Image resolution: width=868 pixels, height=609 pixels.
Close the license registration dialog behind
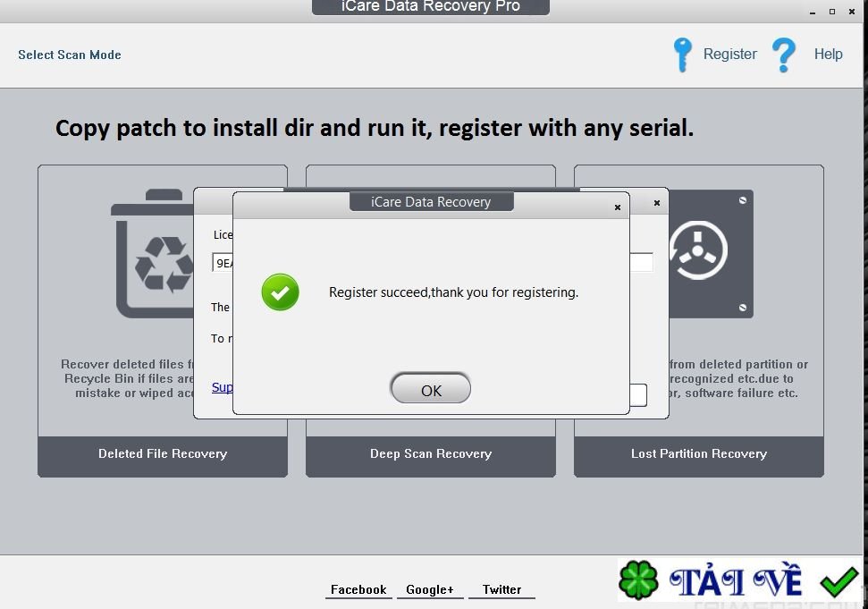[656, 203]
